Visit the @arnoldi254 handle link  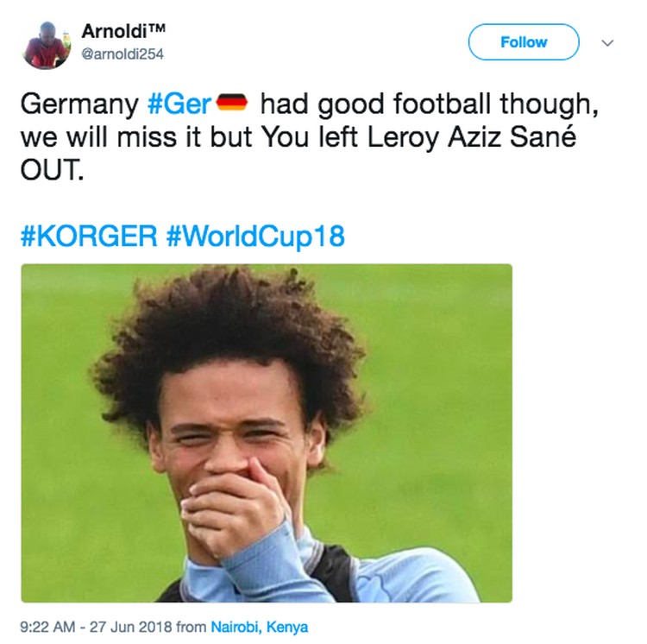point(122,54)
